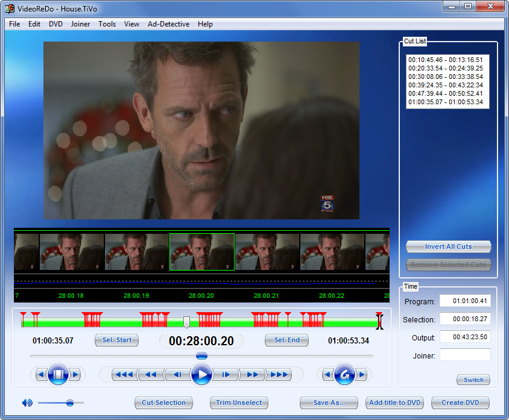The image size is (509, 420).
Task: Maximize the VideoReDo window
Action: point(468,6)
